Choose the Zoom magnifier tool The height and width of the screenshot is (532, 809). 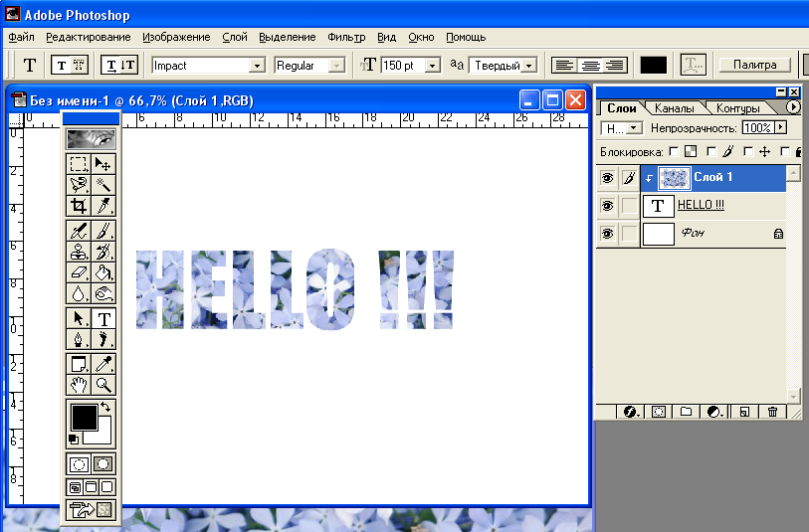point(103,385)
